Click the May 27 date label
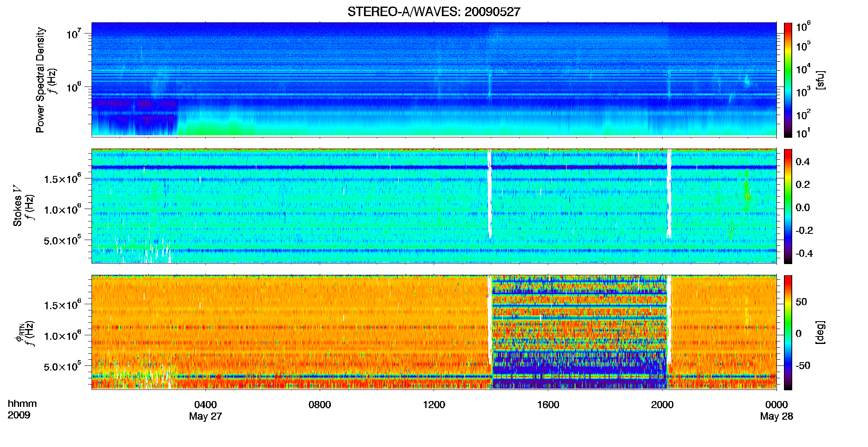Viewport: 868px width, 447px height. coord(205,416)
